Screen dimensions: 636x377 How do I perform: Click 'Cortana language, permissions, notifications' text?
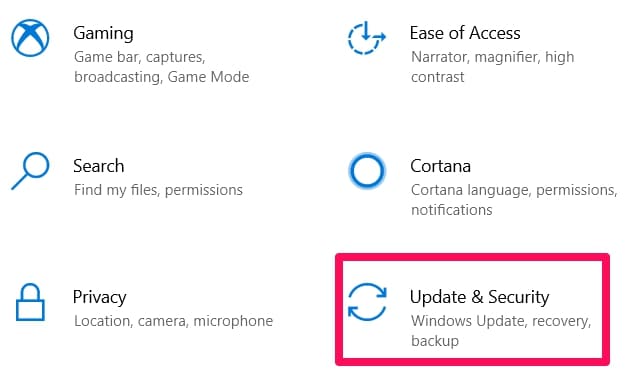pos(514,200)
